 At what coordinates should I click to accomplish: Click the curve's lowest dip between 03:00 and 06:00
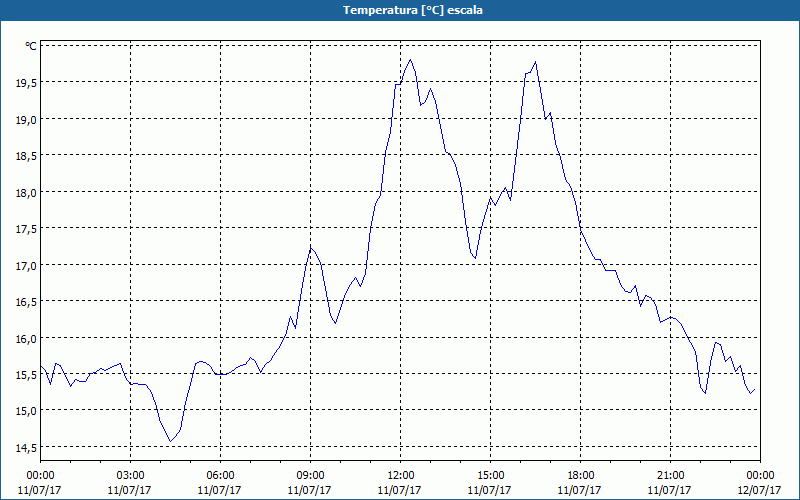170,441
